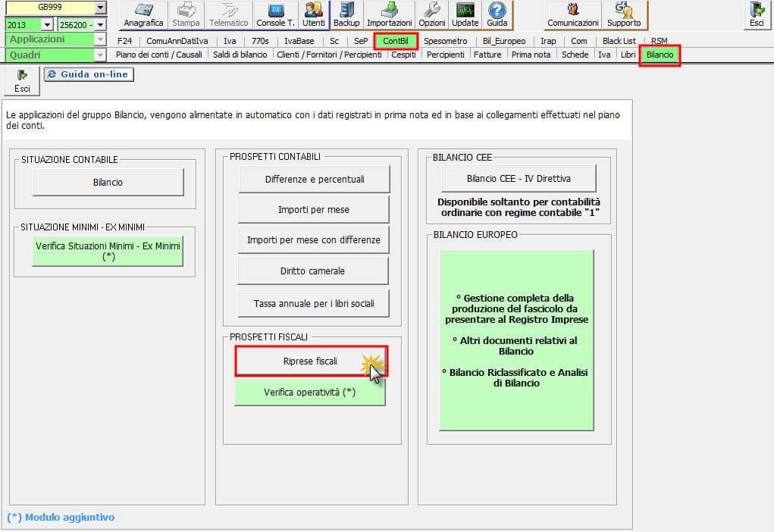The image size is (774, 532).
Task: Open Importazioni from the toolbar
Action: click(389, 14)
